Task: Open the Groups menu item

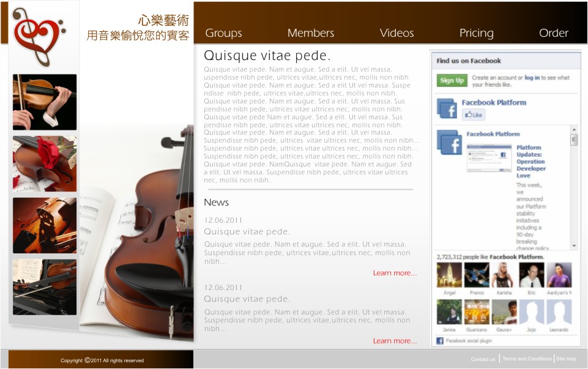Action: [223, 33]
